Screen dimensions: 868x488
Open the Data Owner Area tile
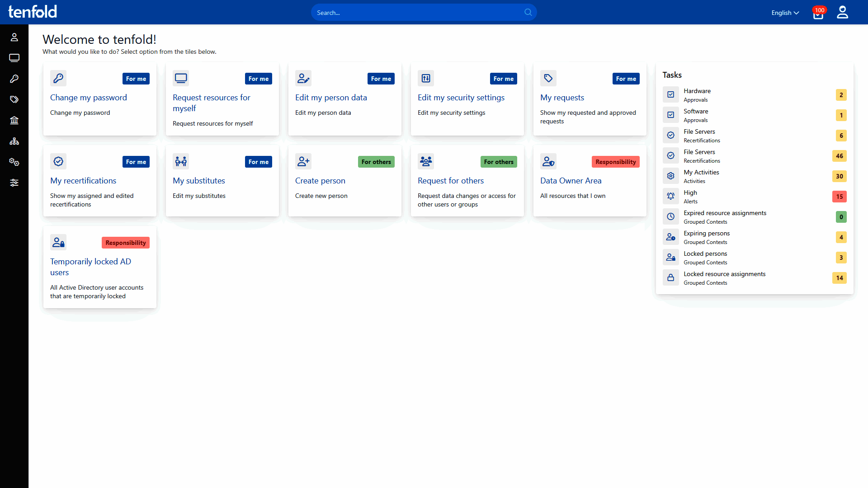pyautogui.click(x=571, y=181)
